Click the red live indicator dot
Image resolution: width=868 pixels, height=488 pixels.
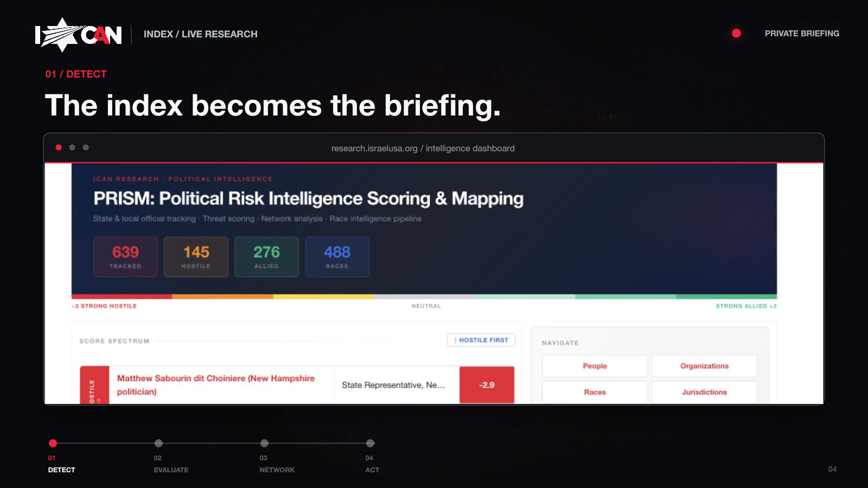tap(736, 34)
